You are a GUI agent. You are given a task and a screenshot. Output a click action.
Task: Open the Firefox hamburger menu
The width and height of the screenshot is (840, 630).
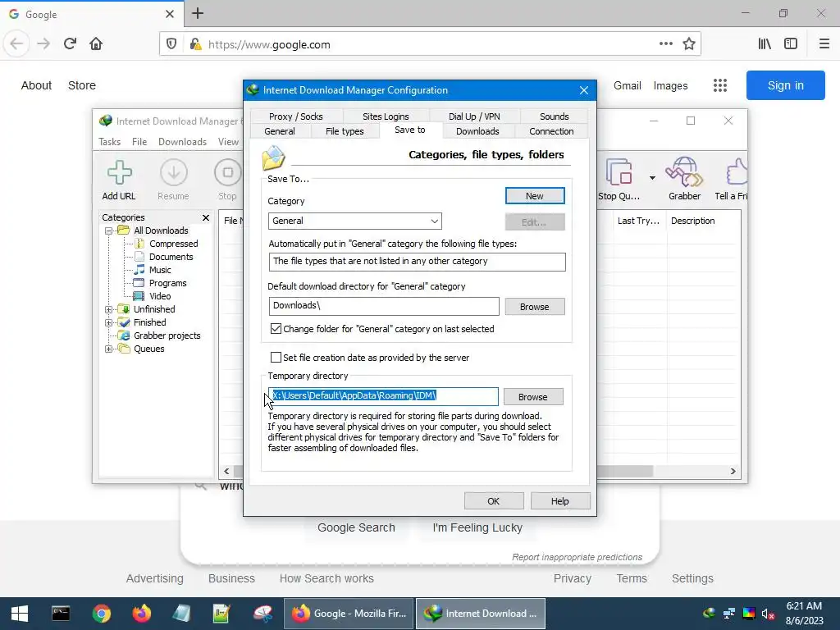(x=824, y=44)
